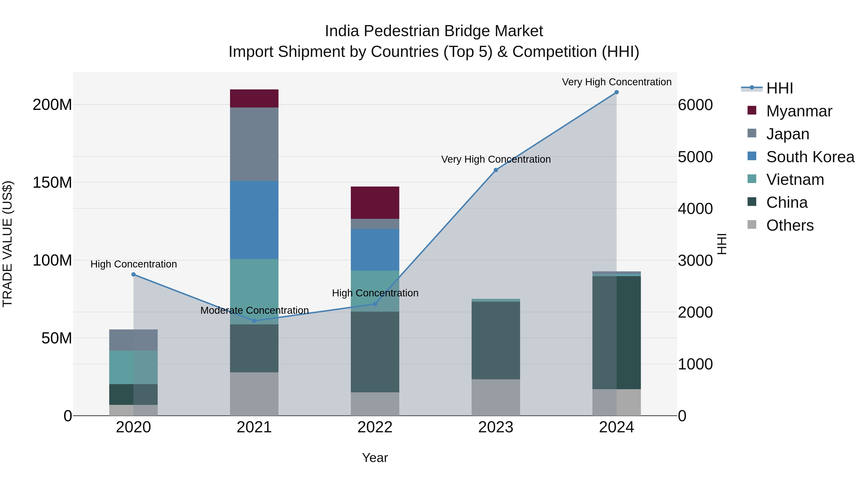
Task: Select the Others segment of 2023 bar
Action: coord(496,397)
